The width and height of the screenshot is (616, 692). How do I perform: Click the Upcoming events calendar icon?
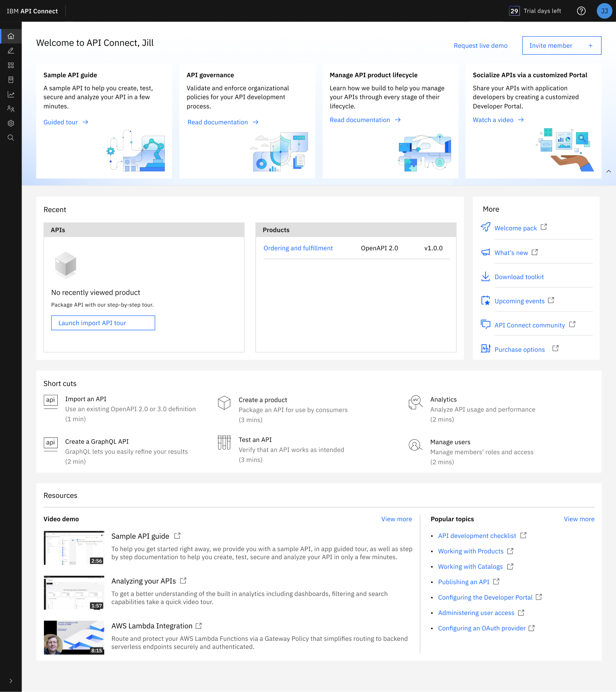click(485, 300)
